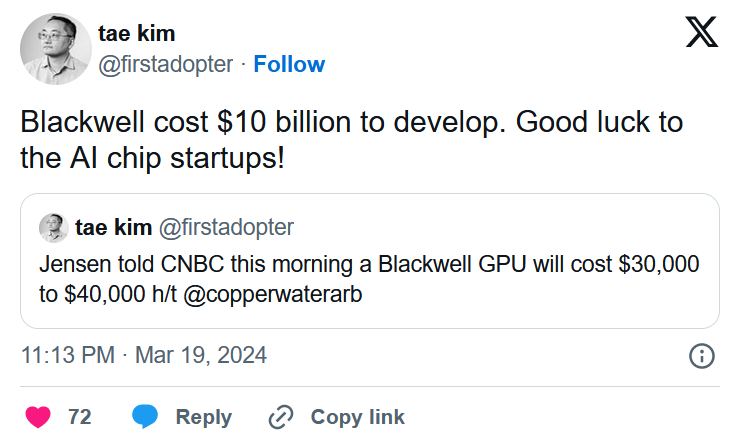The width and height of the screenshot is (730, 439).
Task: Visit the @firstadopter handle under name
Action: 165,65
